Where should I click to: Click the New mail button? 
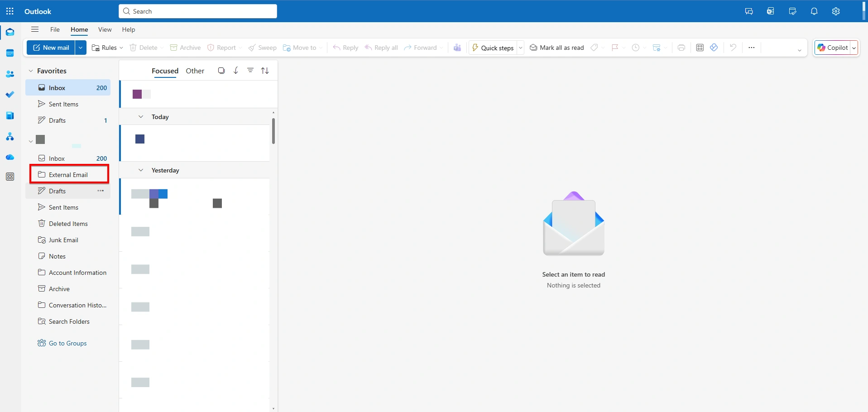51,48
